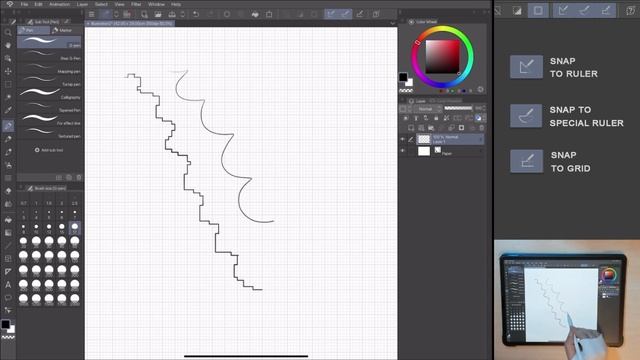
Task: Select the Hand move tool
Action: click(8, 45)
